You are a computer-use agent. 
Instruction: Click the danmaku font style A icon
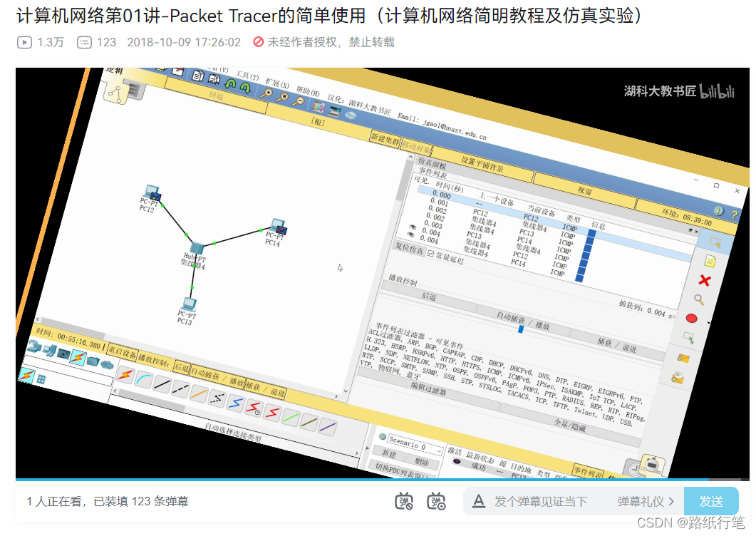(x=478, y=501)
